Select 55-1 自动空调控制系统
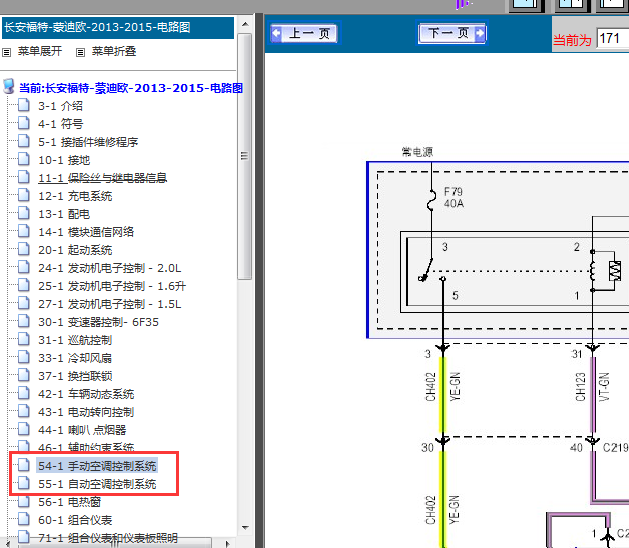Image resolution: width=629 pixels, height=548 pixels. coord(97,484)
